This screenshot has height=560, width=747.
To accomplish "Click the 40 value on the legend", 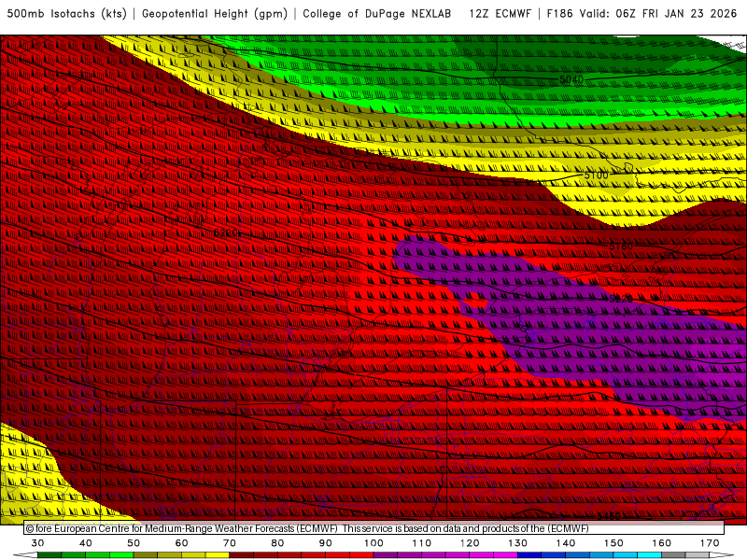I will click(x=86, y=543).
